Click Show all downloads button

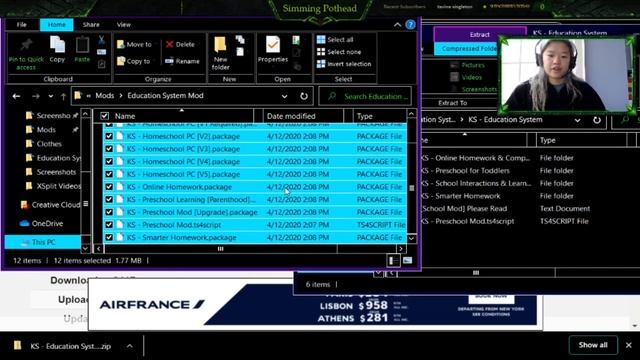coord(593,345)
